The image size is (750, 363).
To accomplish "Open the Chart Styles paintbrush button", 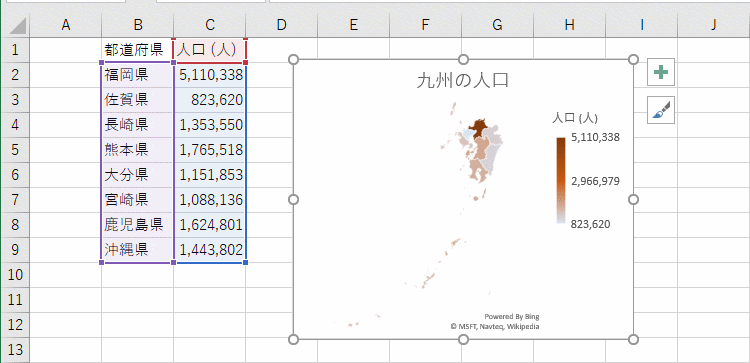I will (661, 110).
